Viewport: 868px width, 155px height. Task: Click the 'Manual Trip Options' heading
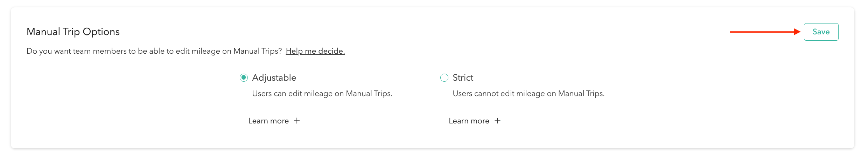click(73, 32)
